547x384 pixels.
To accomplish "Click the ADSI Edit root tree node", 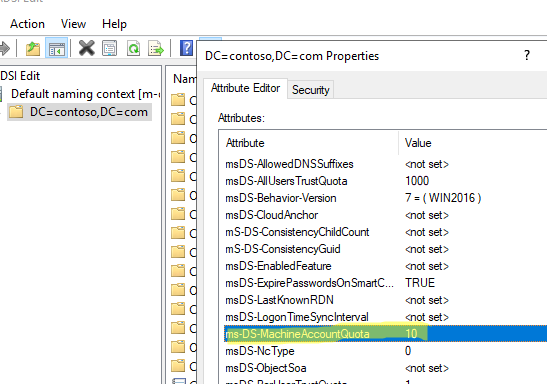I will (20, 76).
